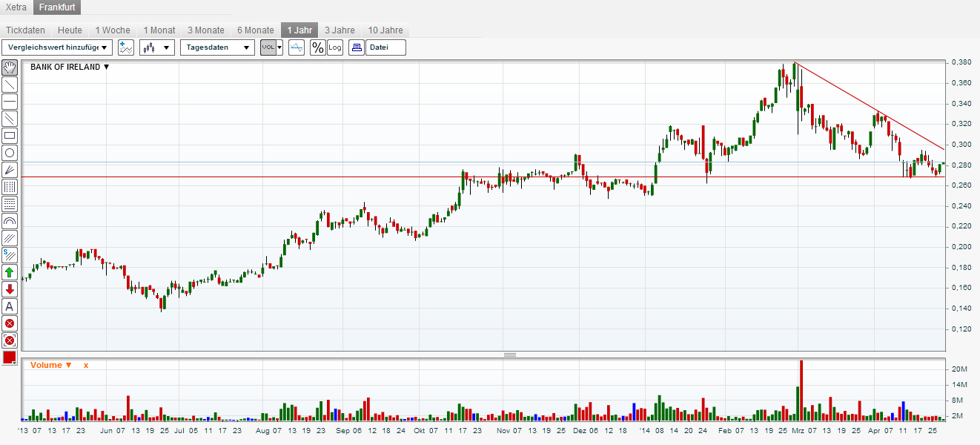Viewport: 980px width, 445px height.
Task: Open the dropdown arrow beside VOL
Action: tap(280, 47)
